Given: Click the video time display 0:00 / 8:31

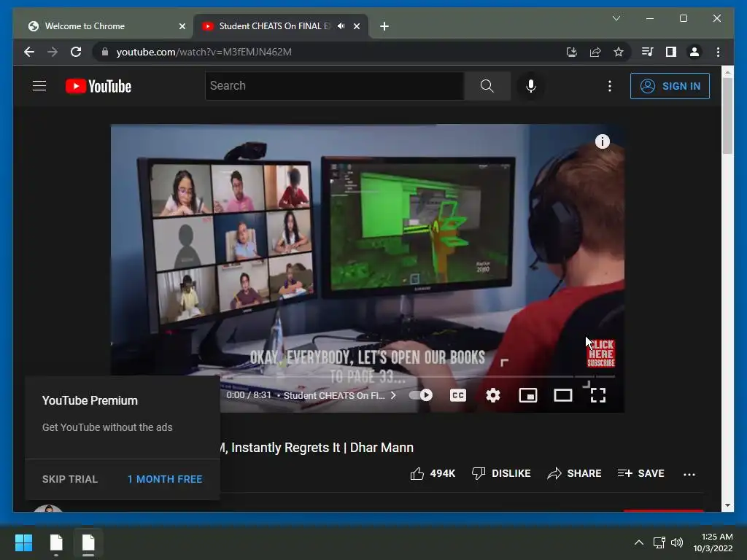Looking at the screenshot, I should 249,395.
